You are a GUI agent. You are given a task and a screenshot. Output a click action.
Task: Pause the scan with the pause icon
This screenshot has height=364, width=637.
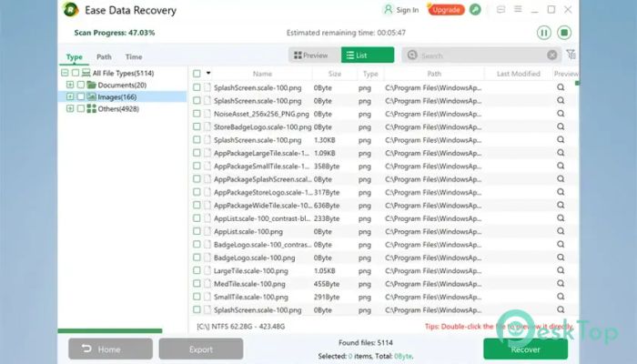tap(544, 33)
